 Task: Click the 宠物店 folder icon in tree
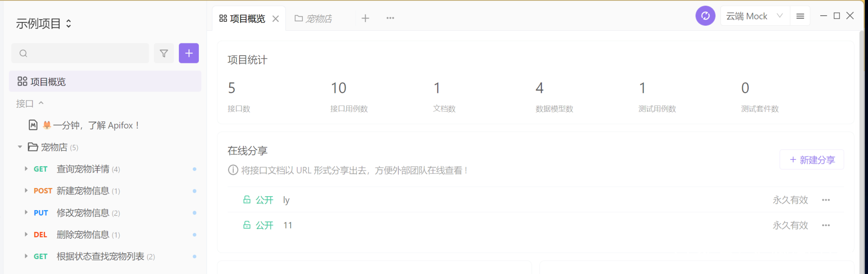pyautogui.click(x=33, y=147)
